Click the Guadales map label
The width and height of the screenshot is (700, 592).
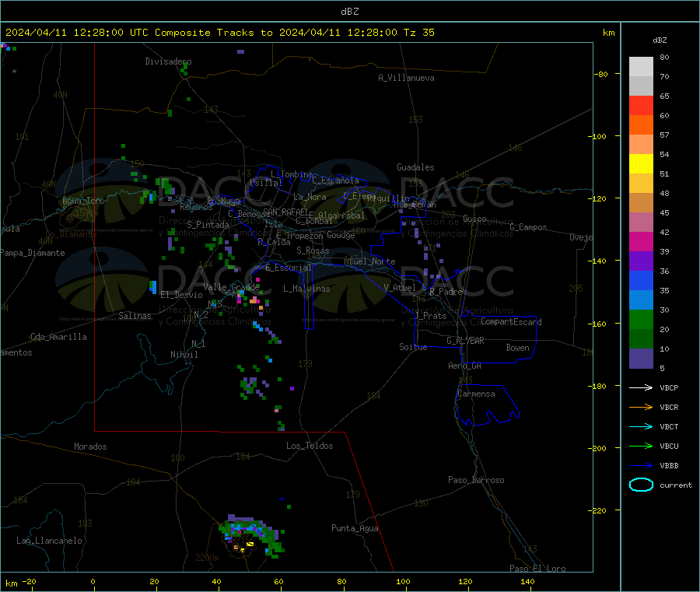click(415, 167)
